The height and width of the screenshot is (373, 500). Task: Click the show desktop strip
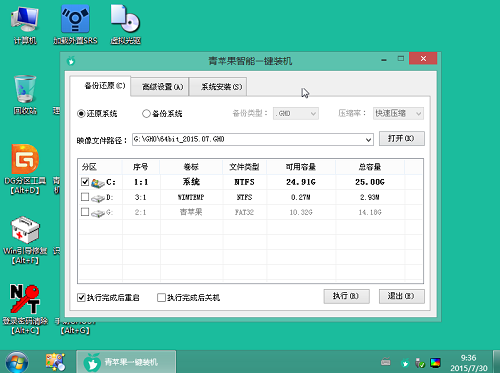tap(496, 362)
